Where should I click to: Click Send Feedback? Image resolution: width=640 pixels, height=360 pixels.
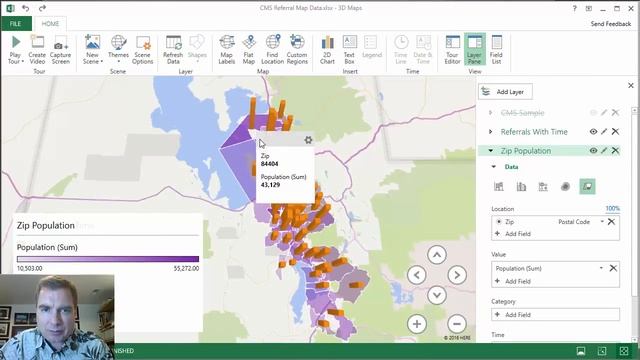pyautogui.click(x=611, y=24)
